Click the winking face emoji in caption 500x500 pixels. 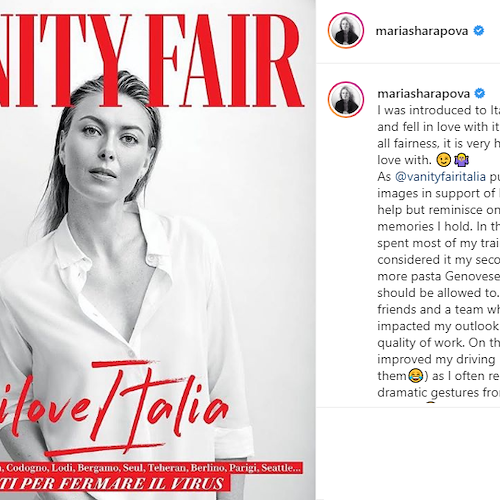click(x=444, y=160)
